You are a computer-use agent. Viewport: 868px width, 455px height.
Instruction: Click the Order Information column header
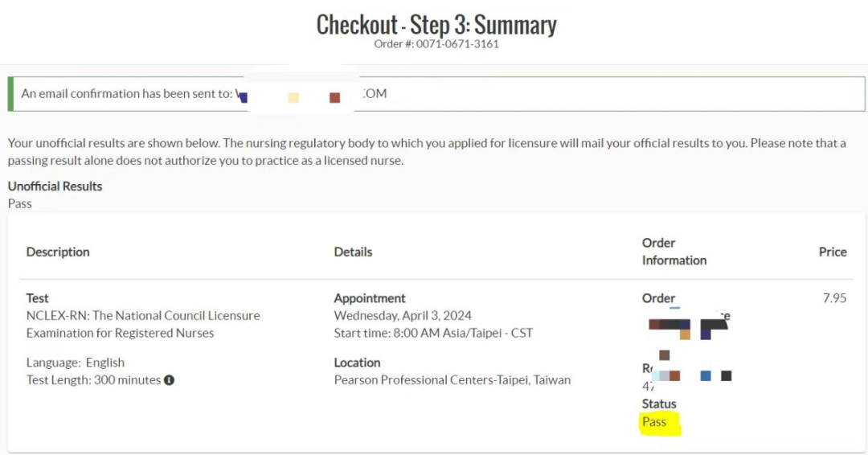tap(674, 252)
